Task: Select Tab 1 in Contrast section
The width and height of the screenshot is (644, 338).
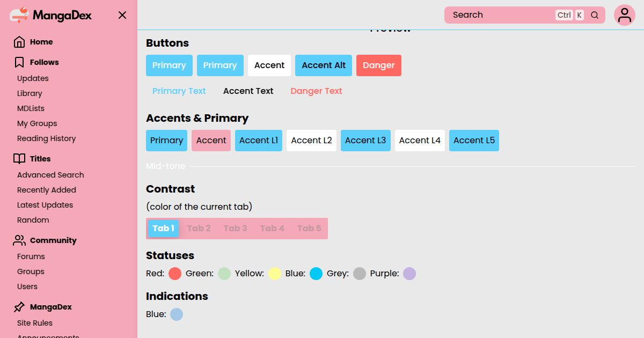Action: tap(163, 229)
